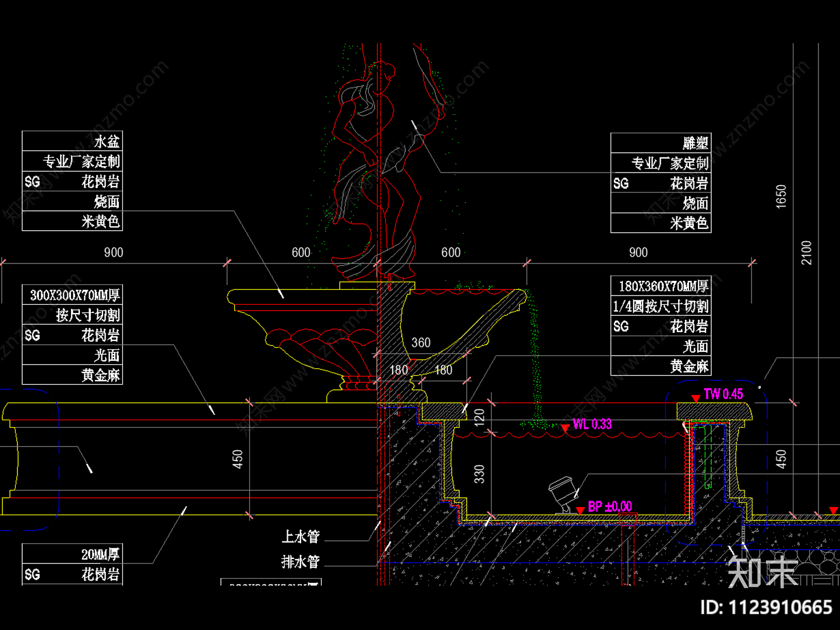Click the 330 vertical dimension
The width and height of the screenshot is (840, 630).
tap(479, 474)
